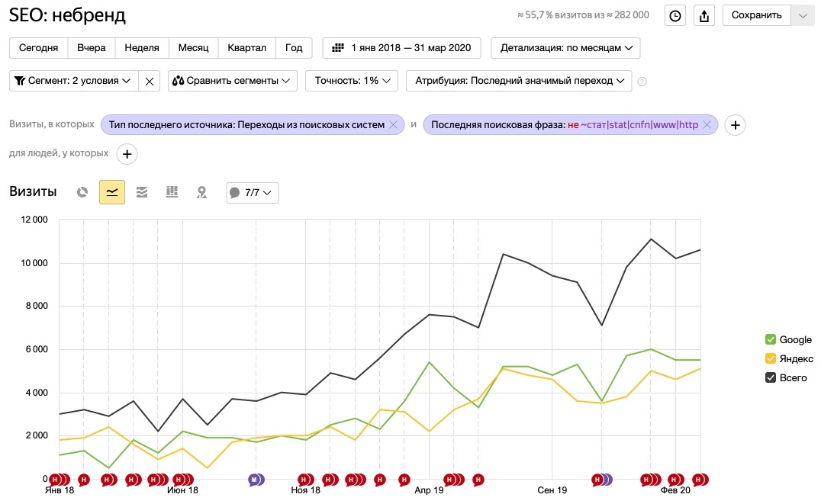Add another visit condition with plus button
This screenshot has height=504, width=821.
click(734, 125)
